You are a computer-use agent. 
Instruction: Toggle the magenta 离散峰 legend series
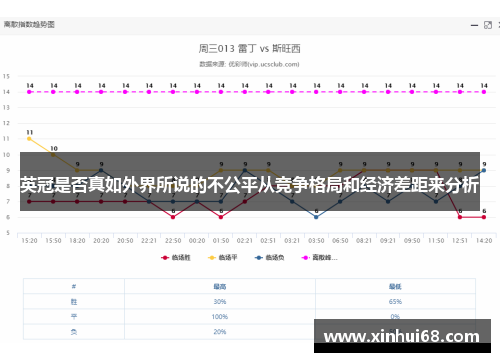pyautogui.click(x=319, y=258)
